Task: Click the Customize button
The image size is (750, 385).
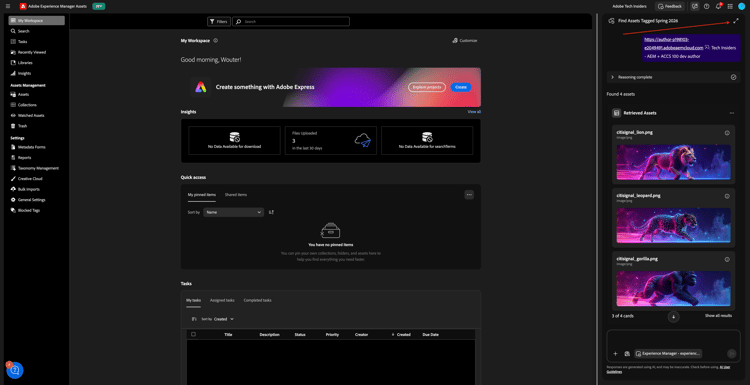Action: pos(464,41)
